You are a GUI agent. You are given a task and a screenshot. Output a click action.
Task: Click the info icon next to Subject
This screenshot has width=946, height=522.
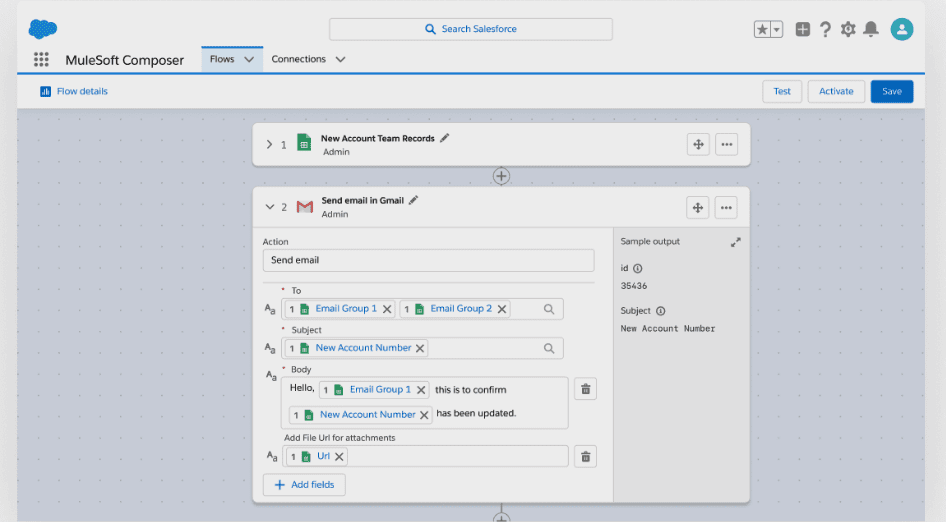(661, 311)
